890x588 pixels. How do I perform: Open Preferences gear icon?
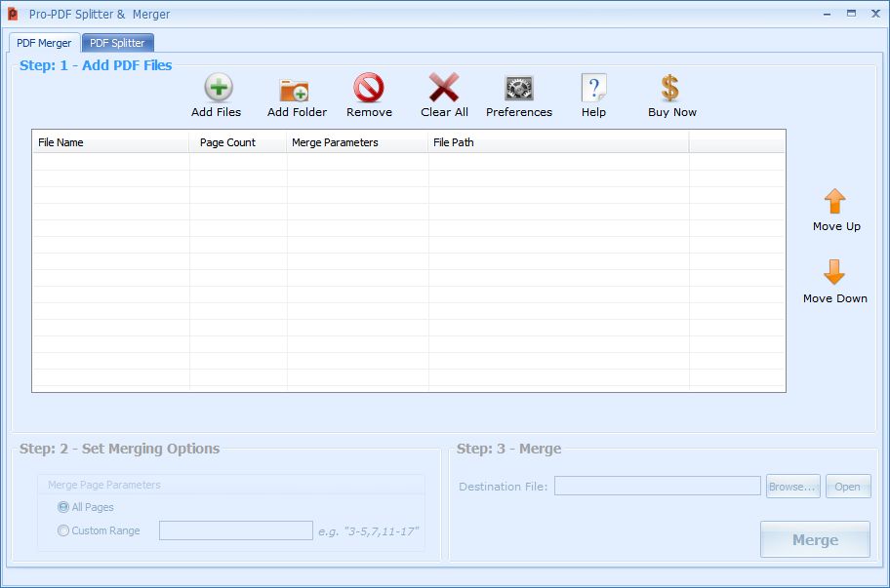click(x=519, y=88)
